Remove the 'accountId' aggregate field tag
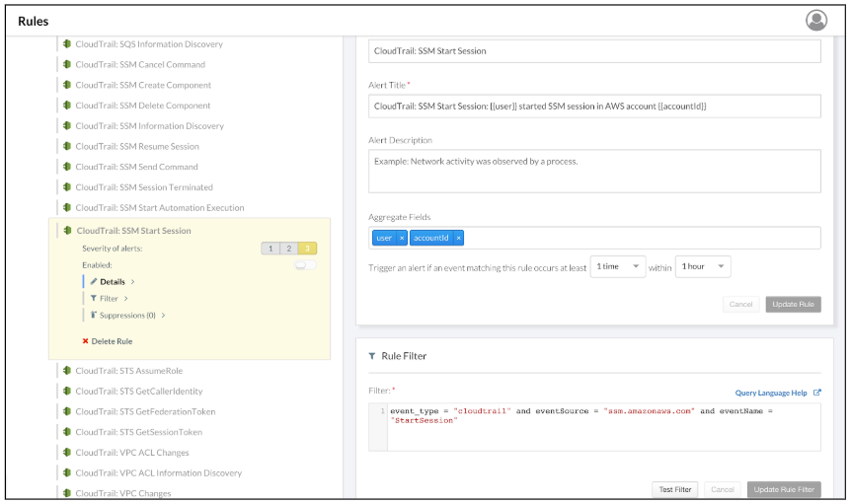This screenshot has width=851, height=504. 459,238
